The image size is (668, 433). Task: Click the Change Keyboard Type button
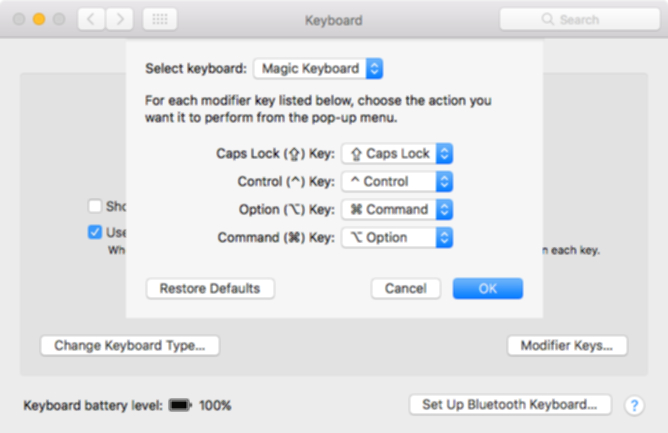tap(130, 345)
